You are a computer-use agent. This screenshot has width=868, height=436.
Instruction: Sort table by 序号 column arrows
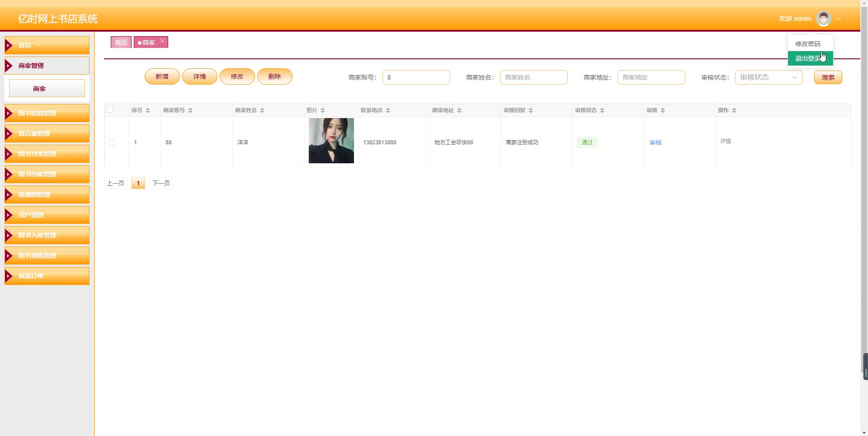pyautogui.click(x=148, y=110)
